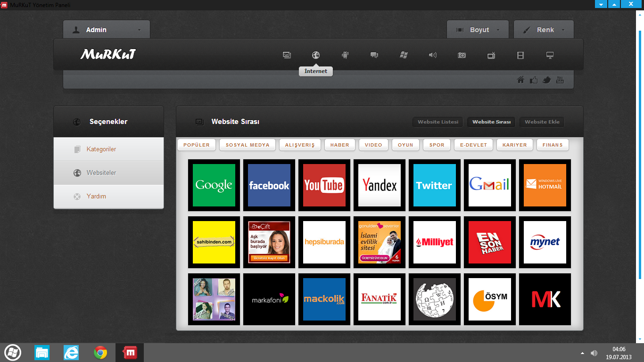The image size is (644, 362).
Task: Select the Fanatik website tile
Action: tap(380, 299)
